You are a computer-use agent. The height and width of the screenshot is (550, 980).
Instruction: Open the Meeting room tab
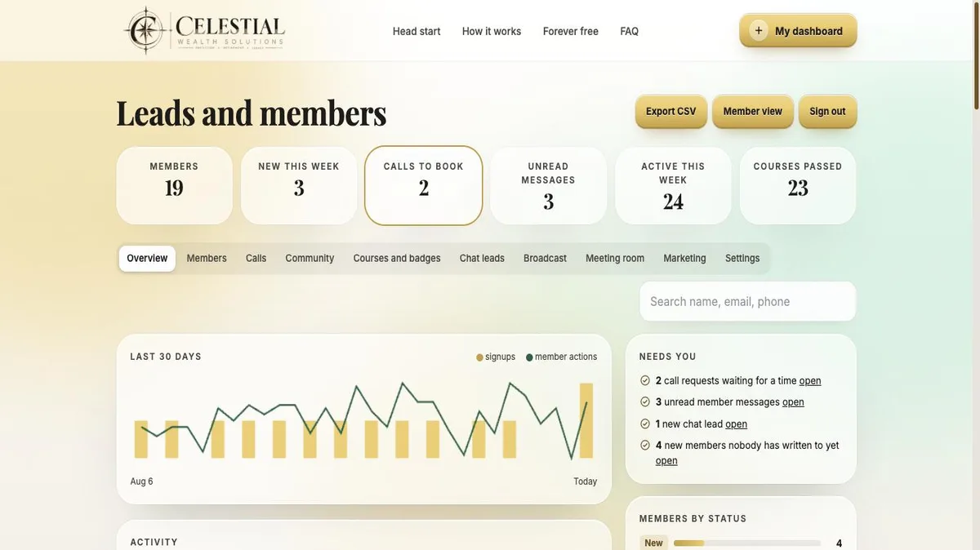tap(615, 258)
